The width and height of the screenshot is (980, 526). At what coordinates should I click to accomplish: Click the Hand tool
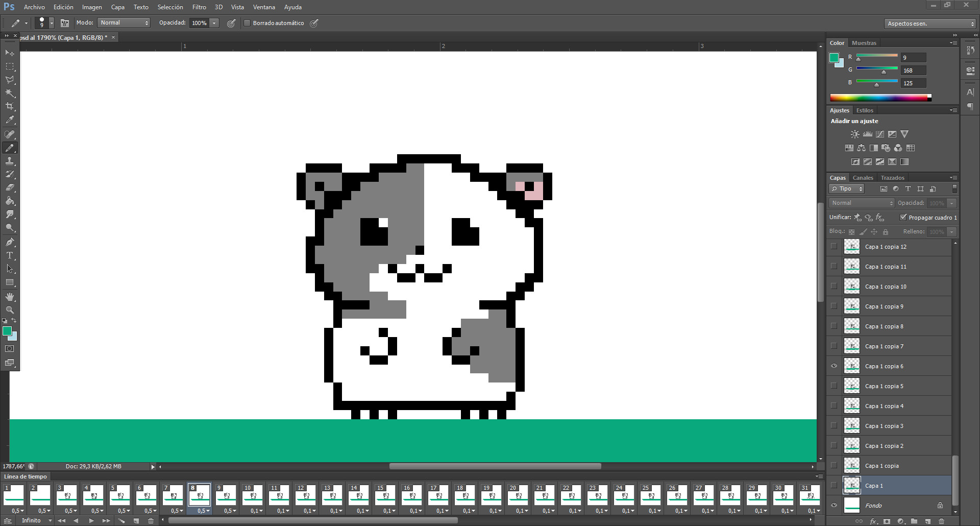10,296
